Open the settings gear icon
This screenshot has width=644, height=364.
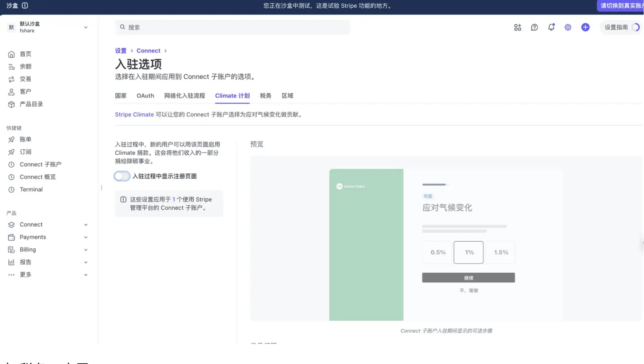pyautogui.click(x=568, y=27)
